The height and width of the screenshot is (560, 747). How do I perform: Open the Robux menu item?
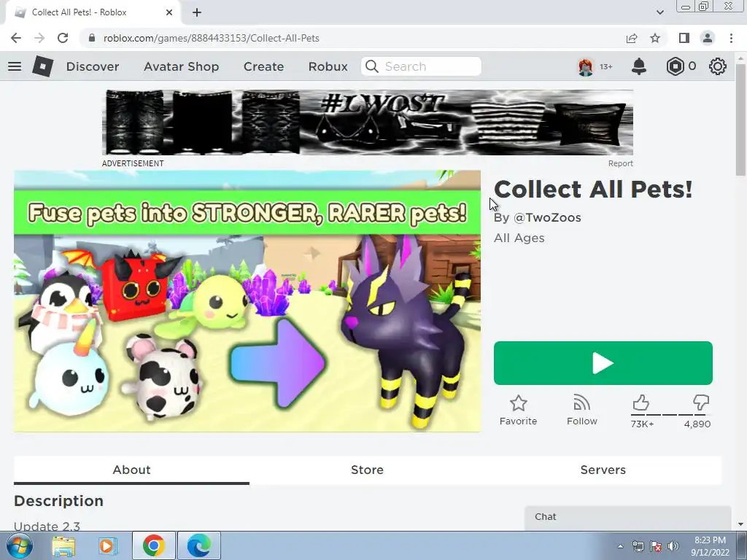(x=328, y=66)
